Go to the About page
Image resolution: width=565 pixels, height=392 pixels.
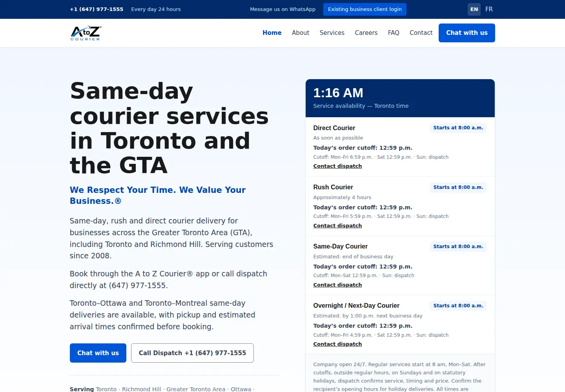click(x=301, y=33)
